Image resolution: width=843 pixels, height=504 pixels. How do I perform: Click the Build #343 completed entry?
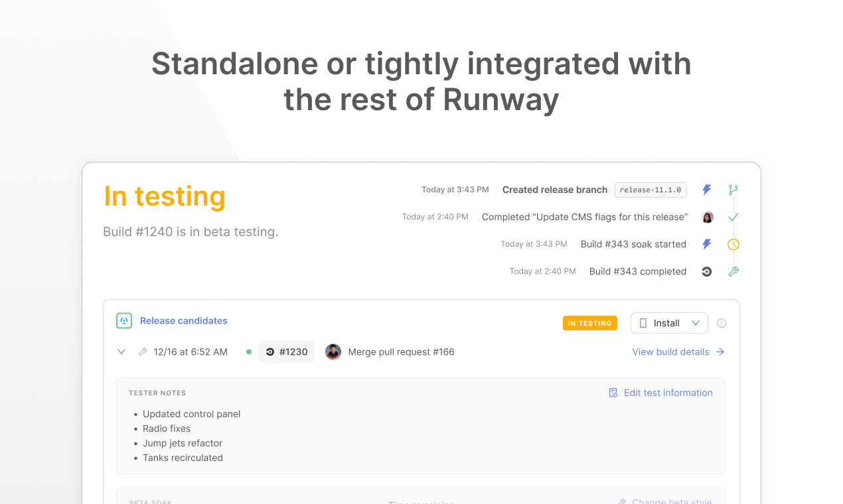pos(638,271)
